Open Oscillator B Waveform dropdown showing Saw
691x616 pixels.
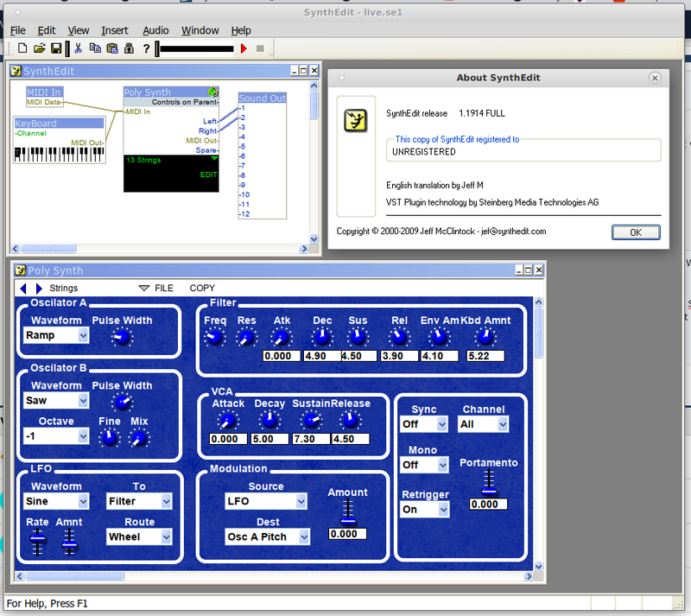(56, 400)
